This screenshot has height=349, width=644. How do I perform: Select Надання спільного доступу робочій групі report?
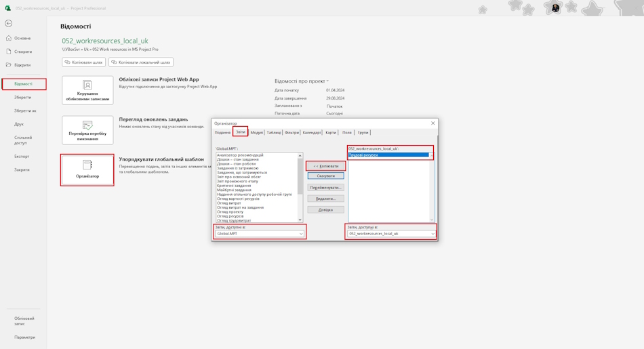point(254,194)
